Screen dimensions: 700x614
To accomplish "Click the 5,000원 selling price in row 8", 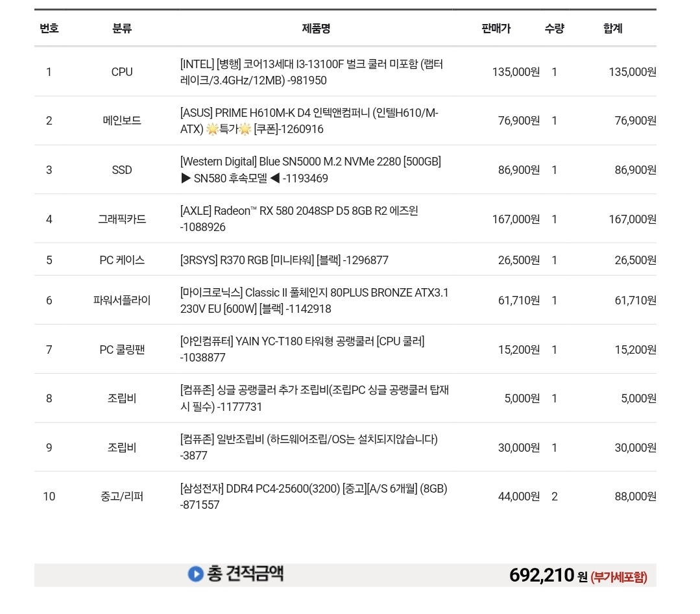I will pos(522,399).
